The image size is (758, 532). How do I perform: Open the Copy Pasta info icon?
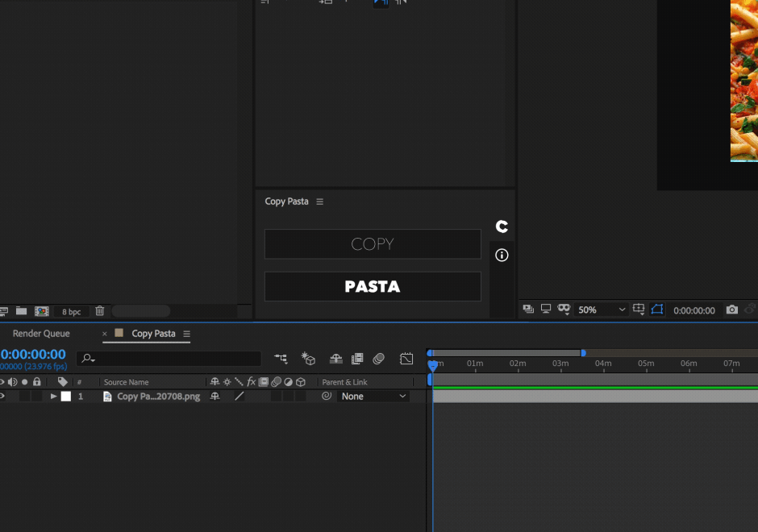(x=502, y=256)
